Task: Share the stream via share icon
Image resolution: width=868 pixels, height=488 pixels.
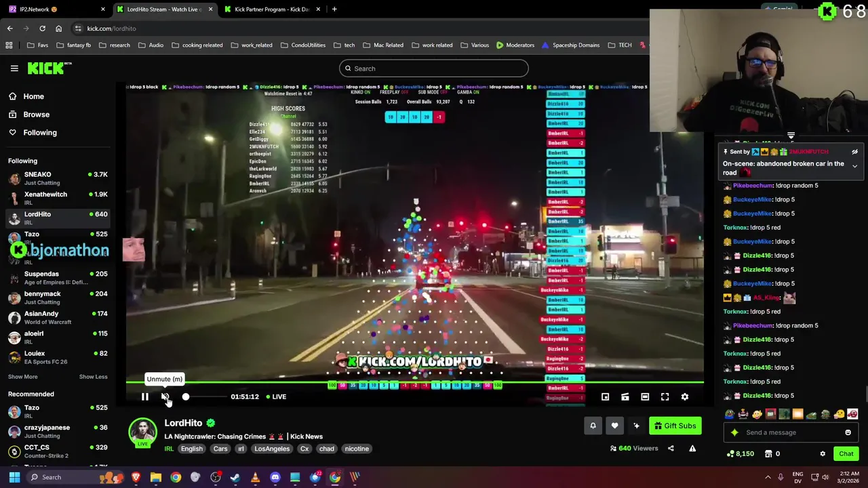Action: (671, 448)
